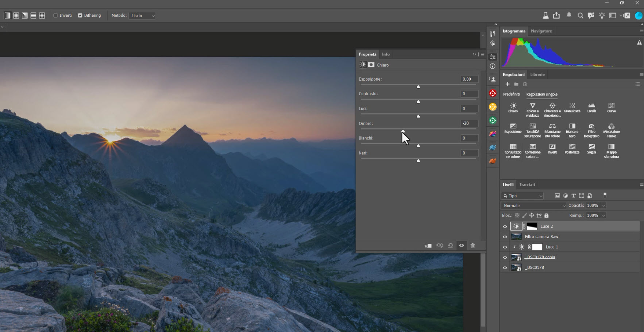Add Miscelatore canale adjustment
The height and width of the screenshot is (332, 644).
pyautogui.click(x=611, y=130)
